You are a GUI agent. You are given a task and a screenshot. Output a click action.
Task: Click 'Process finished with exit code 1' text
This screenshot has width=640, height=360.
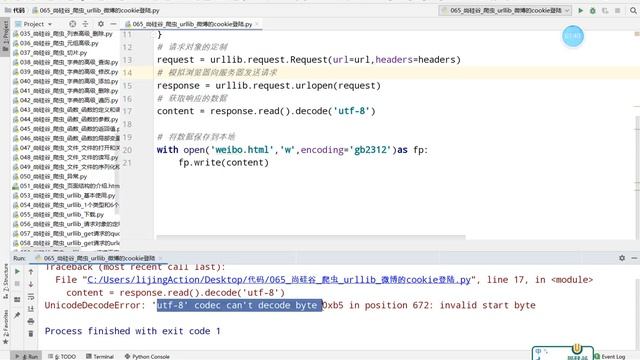133,331
